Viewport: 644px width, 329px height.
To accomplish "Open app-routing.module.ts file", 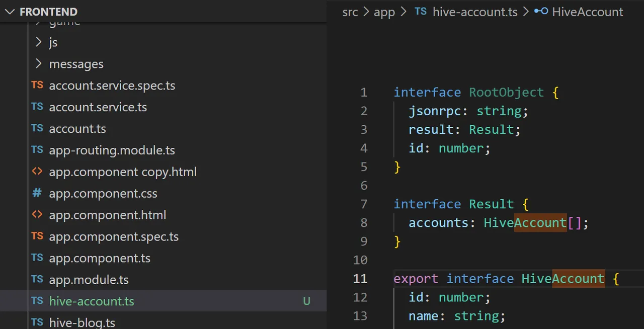I will 112,150.
